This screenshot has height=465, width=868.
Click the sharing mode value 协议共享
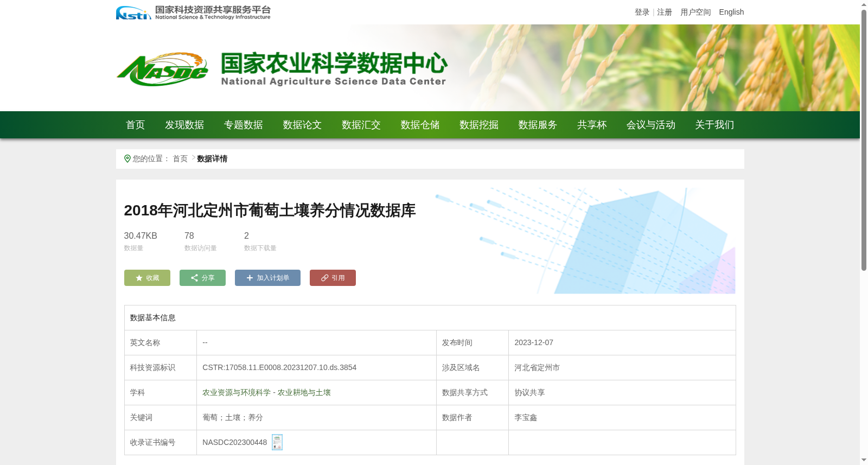click(x=529, y=392)
